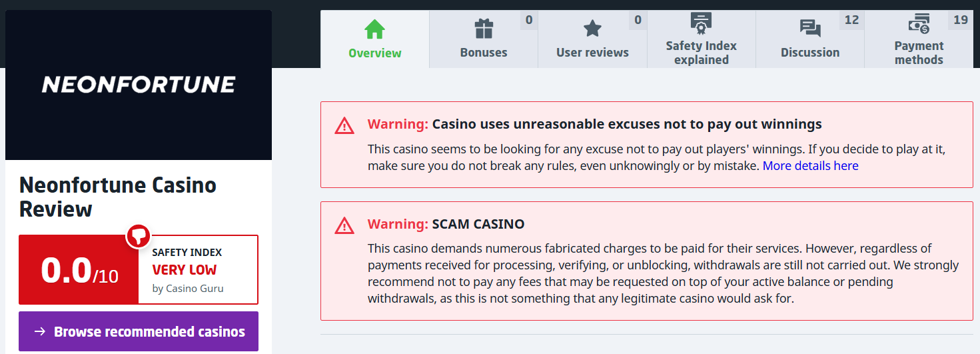Click the Bonuses gift box icon

pos(484,29)
